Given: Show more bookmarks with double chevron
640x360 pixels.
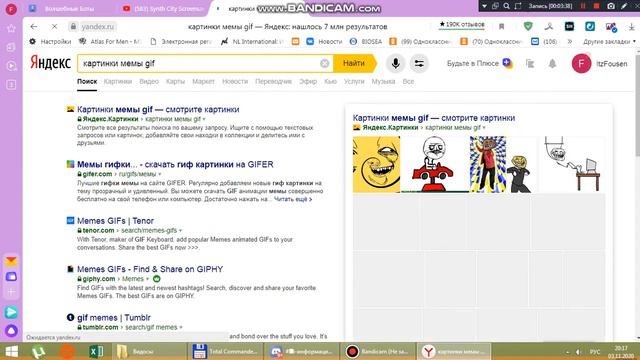Looking at the screenshot, I should [570, 42].
